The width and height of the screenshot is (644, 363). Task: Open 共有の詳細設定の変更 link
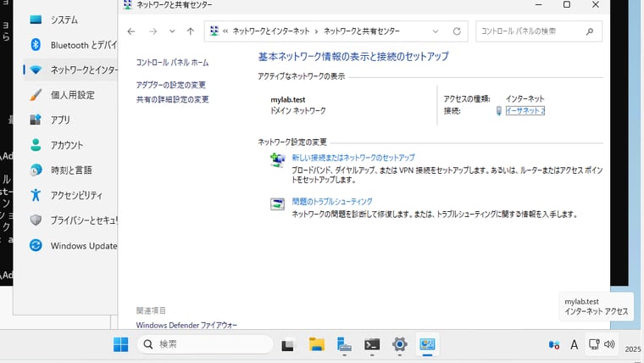(173, 99)
